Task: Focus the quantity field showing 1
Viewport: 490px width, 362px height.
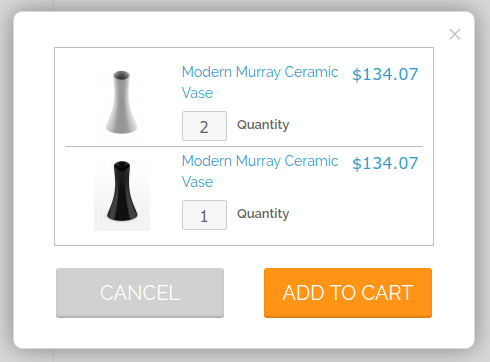Action: click(204, 215)
